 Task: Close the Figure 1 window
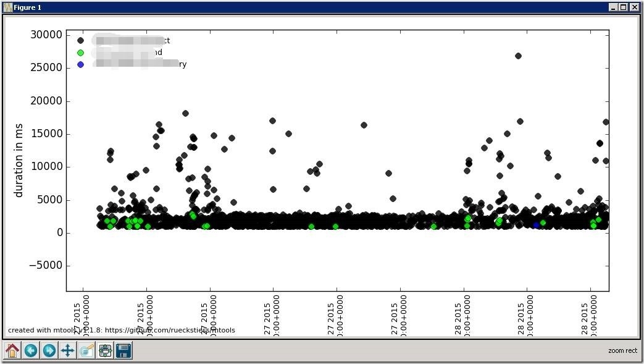[x=635, y=7]
